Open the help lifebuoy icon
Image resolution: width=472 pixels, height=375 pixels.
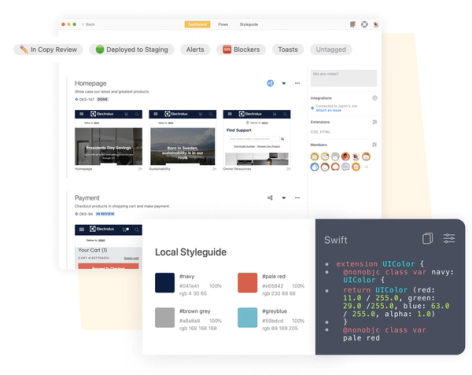[364, 24]
